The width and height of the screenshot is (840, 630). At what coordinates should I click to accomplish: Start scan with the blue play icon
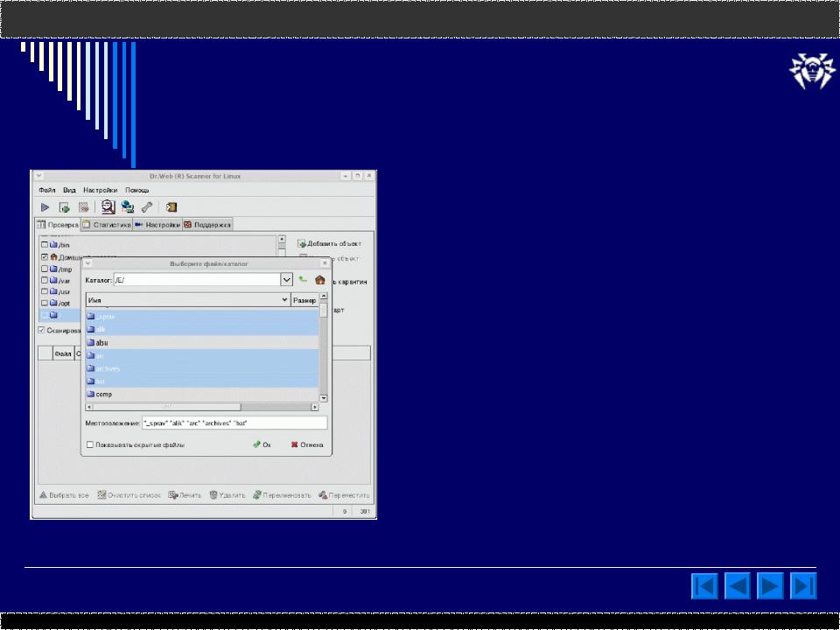coord(45,207)
